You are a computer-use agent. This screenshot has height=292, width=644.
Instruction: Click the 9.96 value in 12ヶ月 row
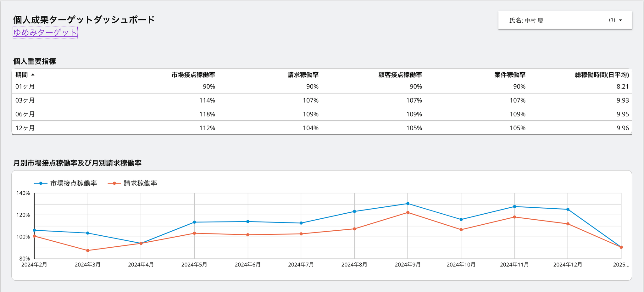coord(622,128)
